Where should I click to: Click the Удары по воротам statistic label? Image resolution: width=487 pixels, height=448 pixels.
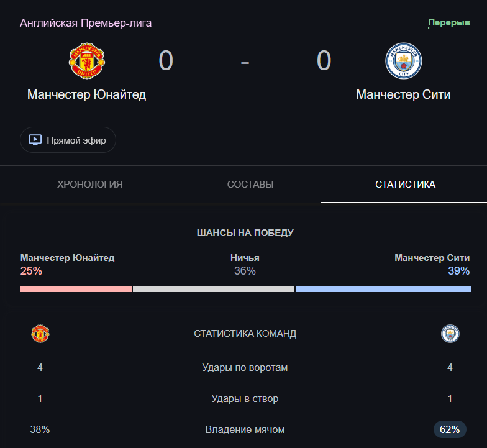pyautogui.click(x=245, y=368)
